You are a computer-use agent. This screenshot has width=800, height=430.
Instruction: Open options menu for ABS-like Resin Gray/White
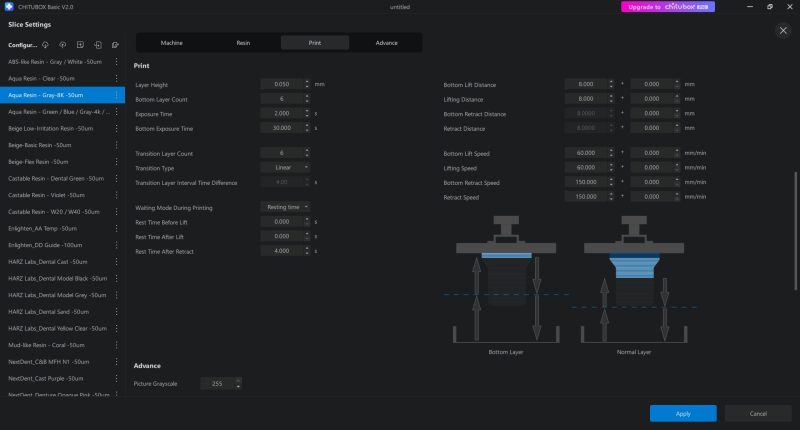(116, 62)
